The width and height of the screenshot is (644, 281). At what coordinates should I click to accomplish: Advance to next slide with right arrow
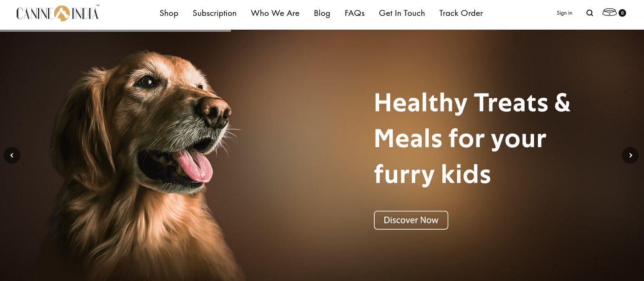pyautogui.click(x=630, y=155)
